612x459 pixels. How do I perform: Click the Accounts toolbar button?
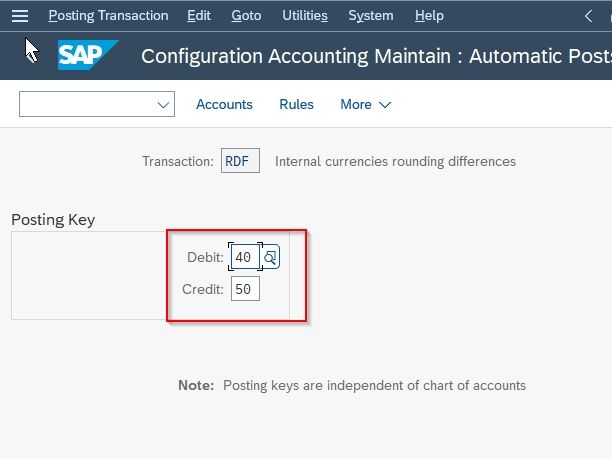[224, 104]
